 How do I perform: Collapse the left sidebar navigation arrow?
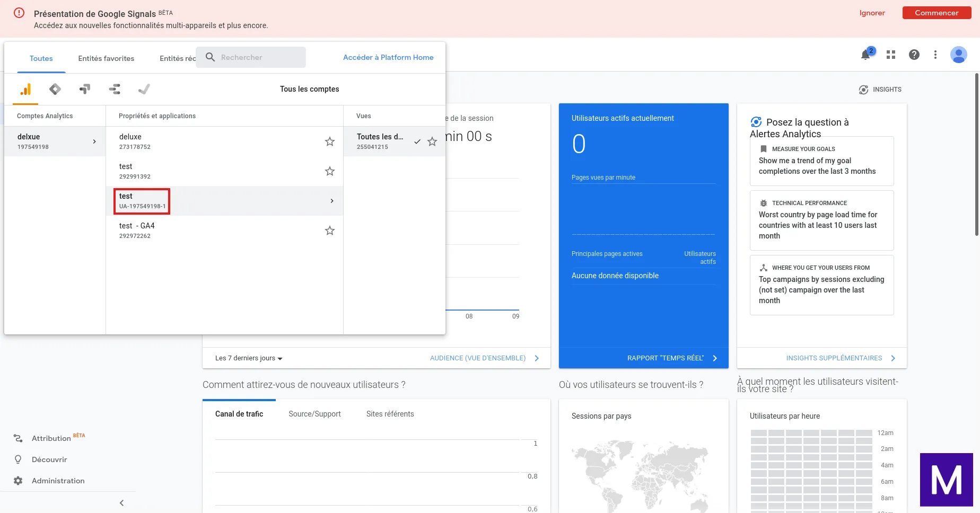pos(121,503)
